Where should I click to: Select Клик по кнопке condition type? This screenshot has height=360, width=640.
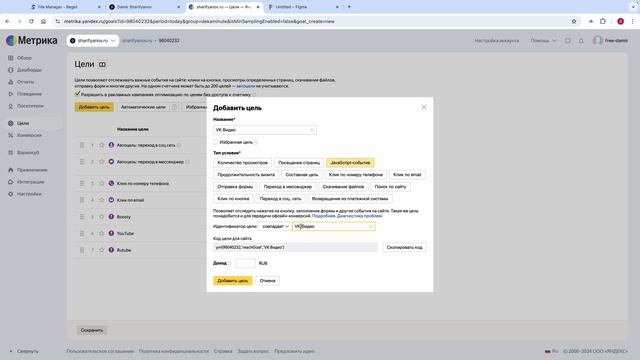point(233,199)
